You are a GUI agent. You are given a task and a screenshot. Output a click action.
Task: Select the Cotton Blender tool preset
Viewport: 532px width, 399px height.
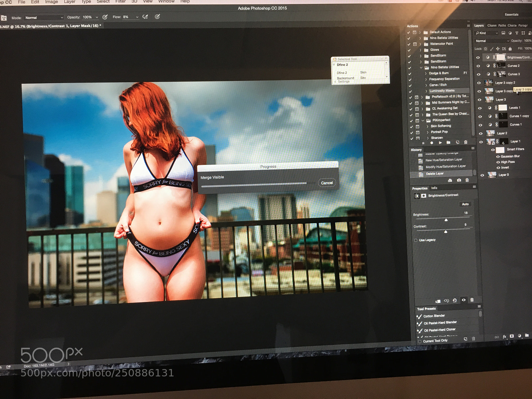(434, 316)
